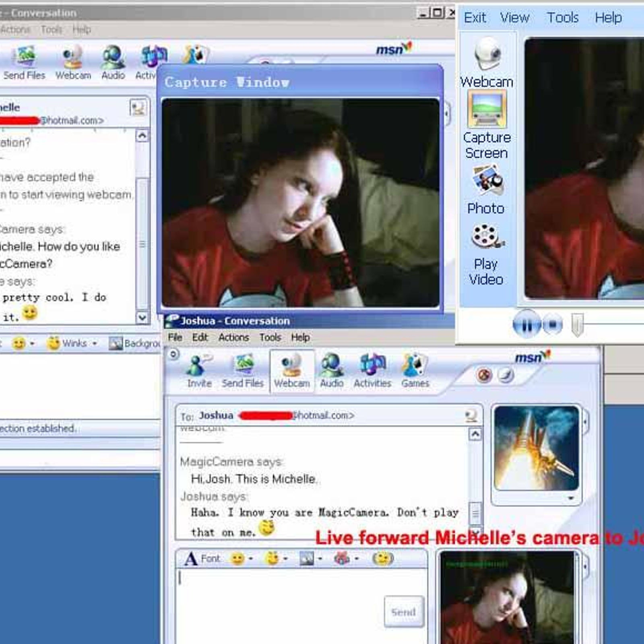Collapse panel beside webcam thumbnail in Joshua window
The image size is (644, 644).
click(x=586, y=566)
